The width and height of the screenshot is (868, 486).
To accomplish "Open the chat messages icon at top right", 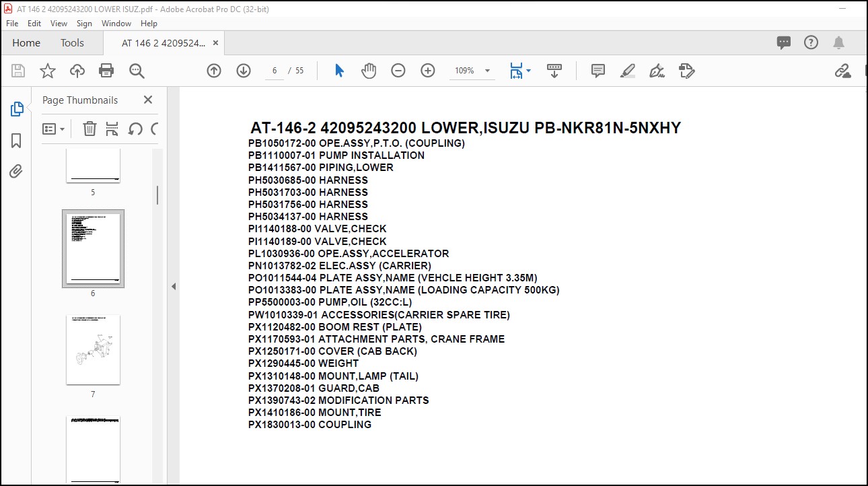I will [784, 42].
